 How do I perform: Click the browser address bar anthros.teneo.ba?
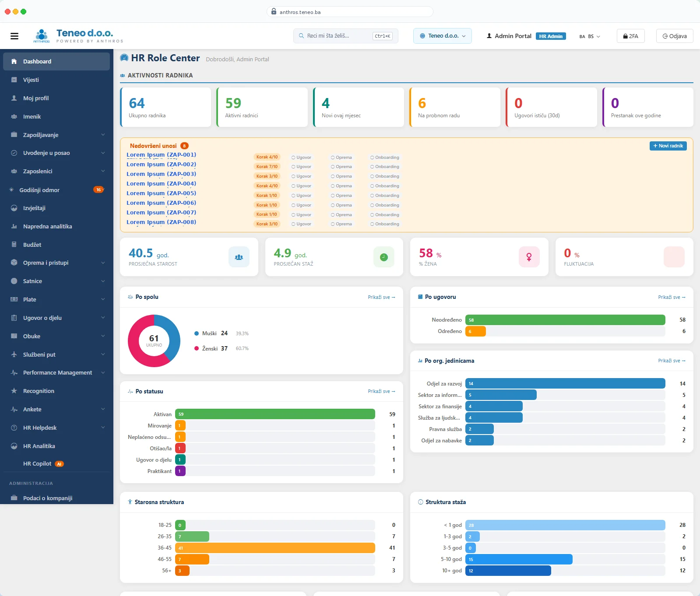point(350,12)
